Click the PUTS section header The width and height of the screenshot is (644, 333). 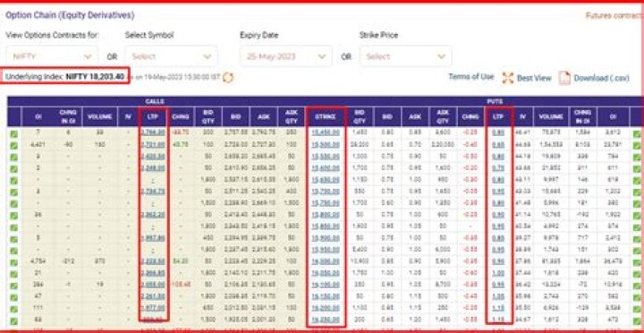pos(495,101)
